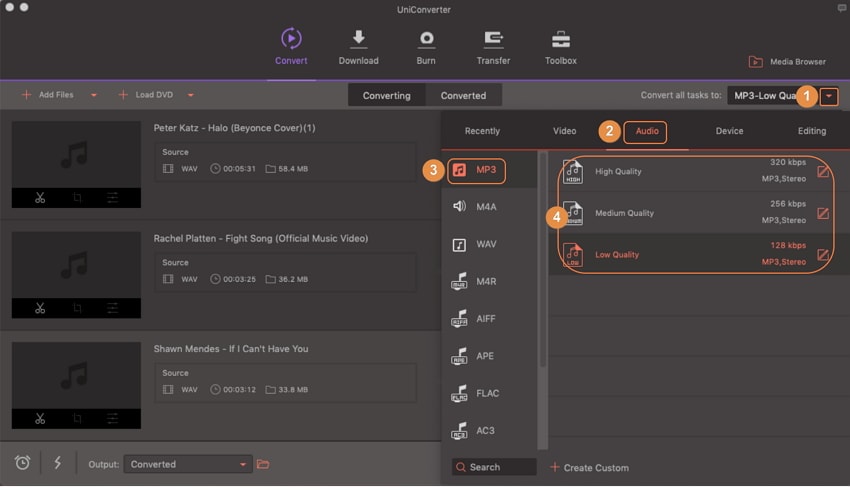This screenshot has width=850, height=490.
Task: Click title Peter Katz - Halo (Beyonce Cover)(1)
Action: click(x=234, y=128)
